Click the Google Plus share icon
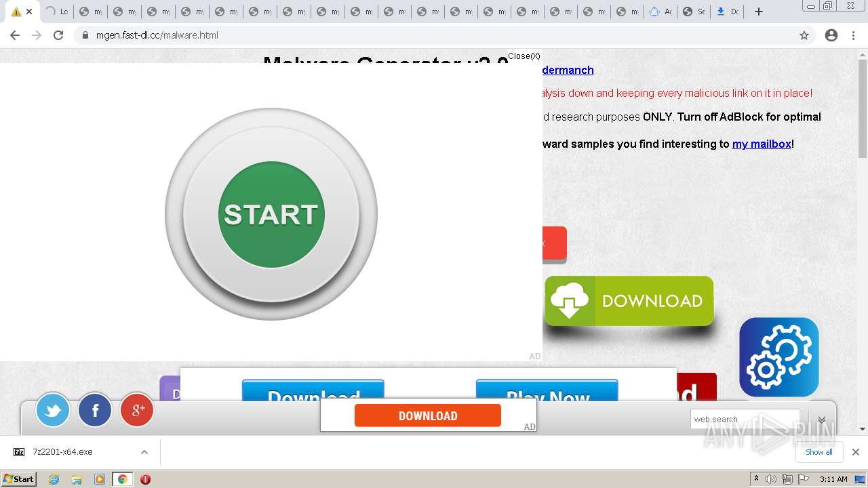Screen dimensions: 868x488 click(137, 410)
